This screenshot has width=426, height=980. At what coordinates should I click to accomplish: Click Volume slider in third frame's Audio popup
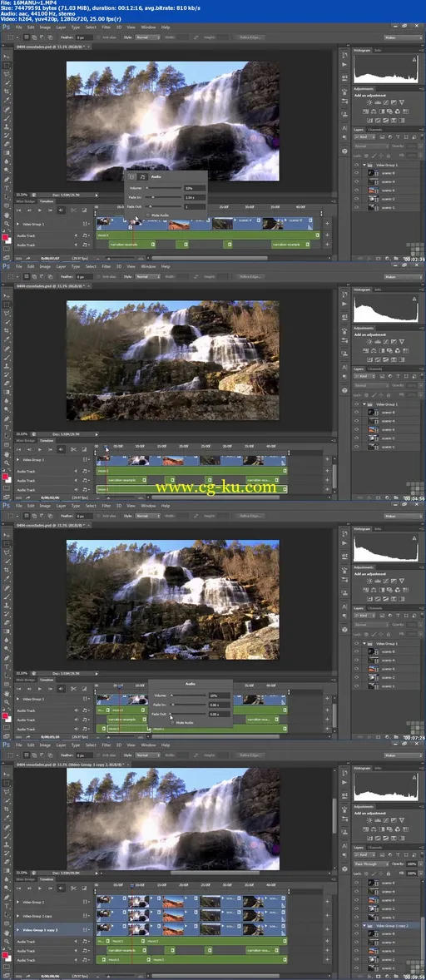(188, 695)
